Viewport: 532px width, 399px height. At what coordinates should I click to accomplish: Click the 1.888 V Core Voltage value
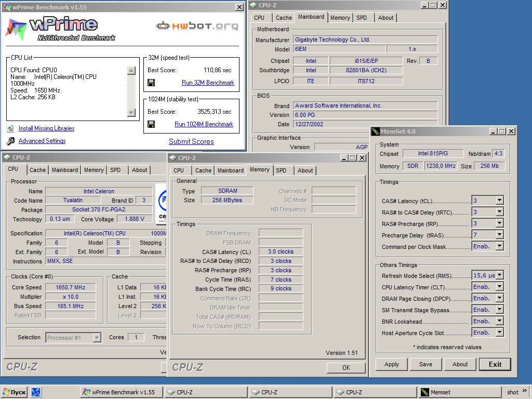click(135, 219)
